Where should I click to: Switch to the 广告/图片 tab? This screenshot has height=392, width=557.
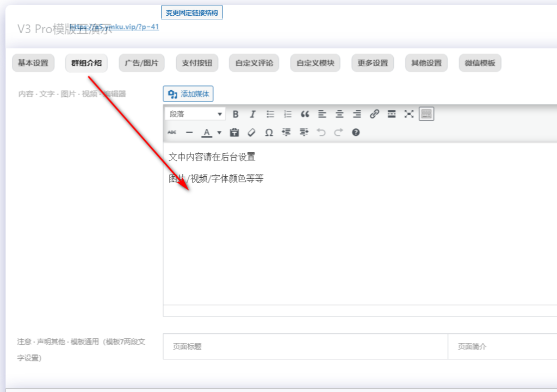(141, 63)
